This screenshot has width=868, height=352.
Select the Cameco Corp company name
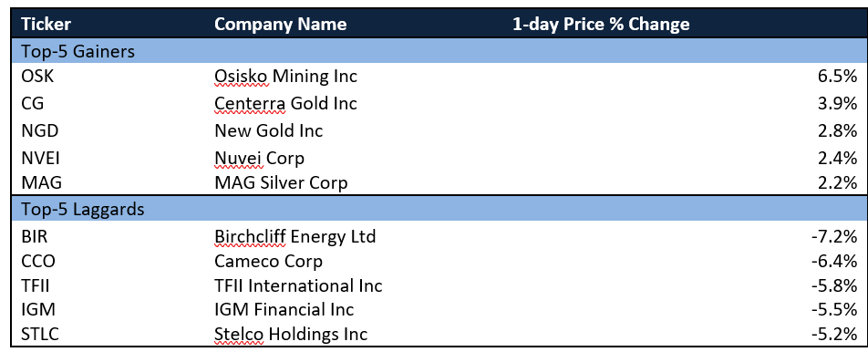[x=268, y=261]
